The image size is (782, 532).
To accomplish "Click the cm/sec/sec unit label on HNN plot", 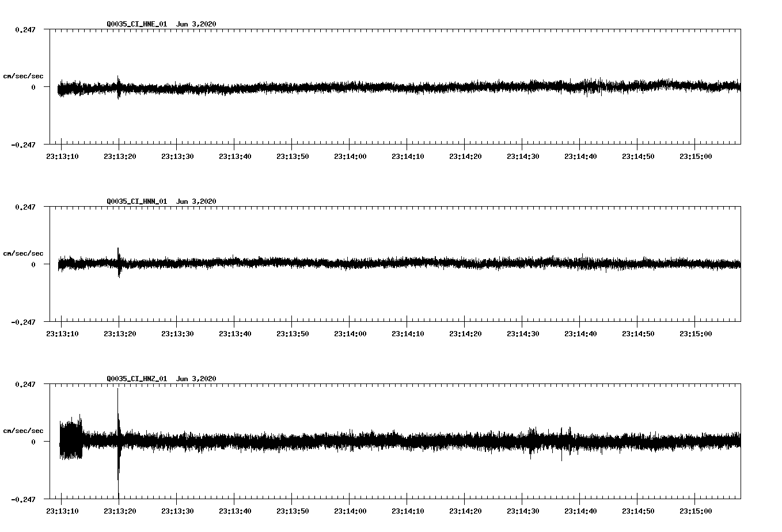I will [x=23, y=253].
